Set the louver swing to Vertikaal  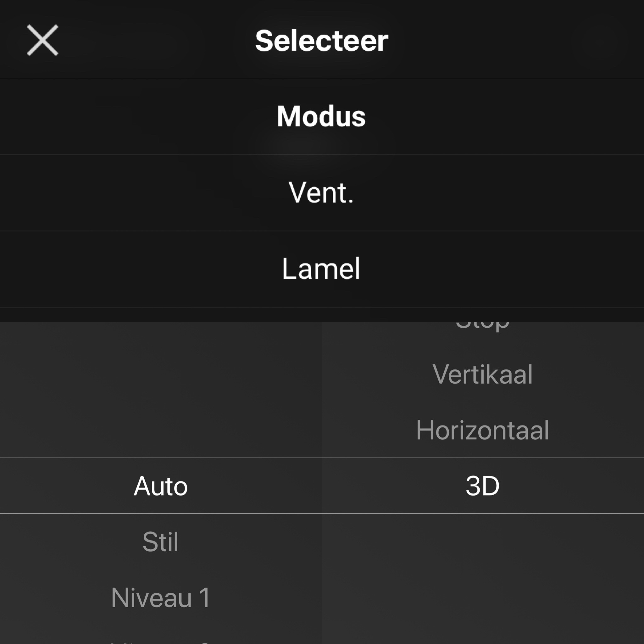pos(482,374)
